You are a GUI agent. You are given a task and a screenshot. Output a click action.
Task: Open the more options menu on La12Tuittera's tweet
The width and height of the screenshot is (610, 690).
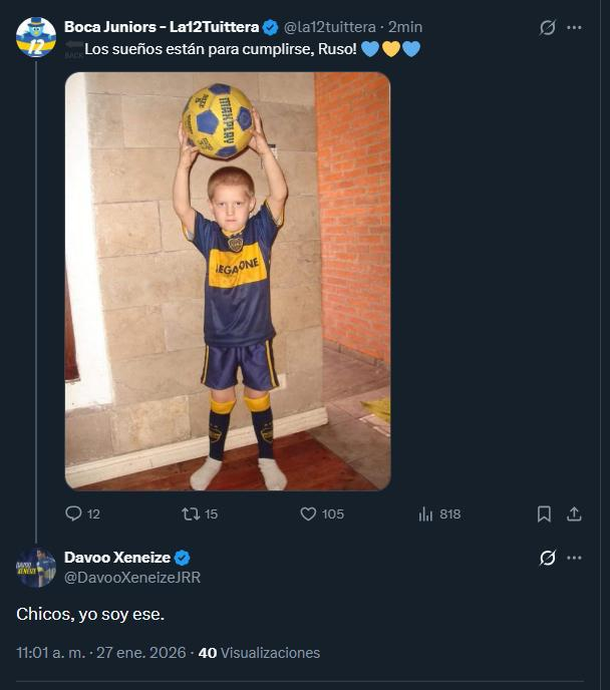(x=574, y=28)
